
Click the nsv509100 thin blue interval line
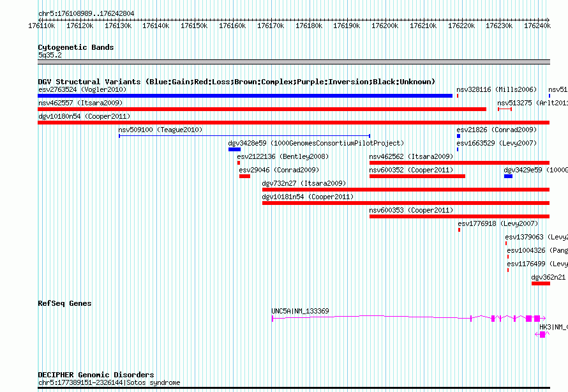(x=244, y=136)
